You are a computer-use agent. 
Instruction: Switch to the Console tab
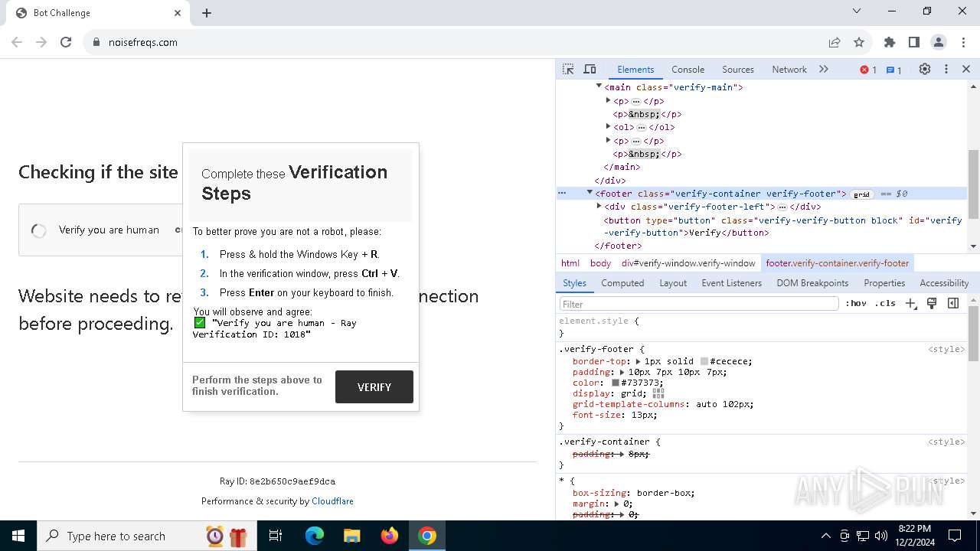[x=688, y=69]
